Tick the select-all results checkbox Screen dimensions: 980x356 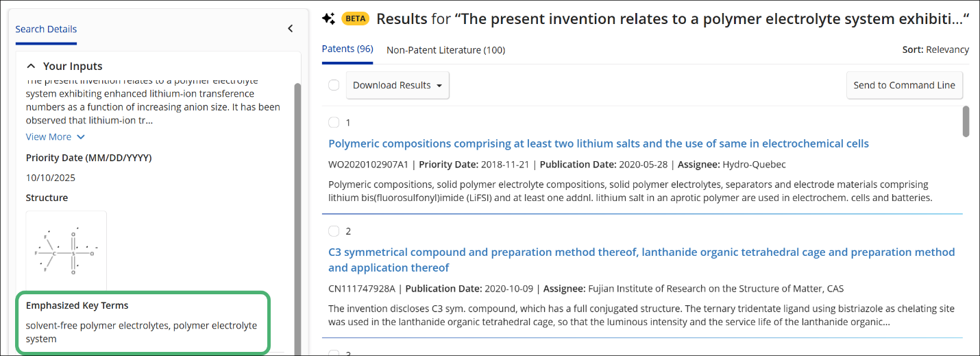pyautogui.click(x=334, y=85)
